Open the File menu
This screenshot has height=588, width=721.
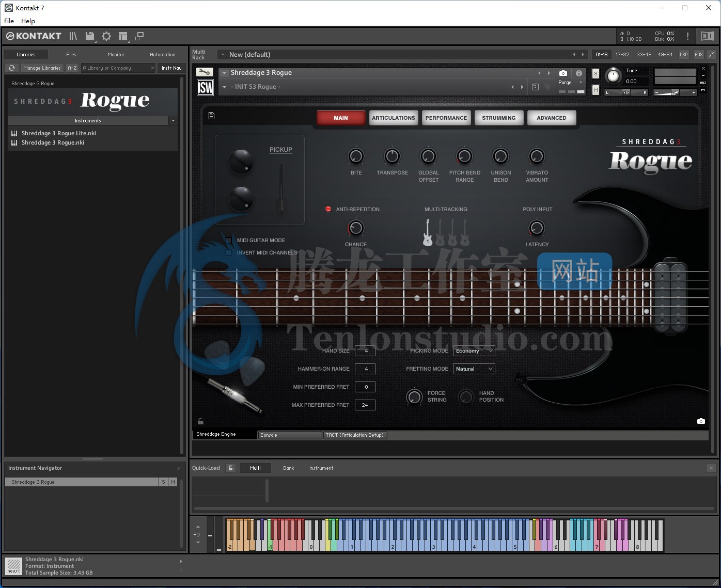click(9, 21)
